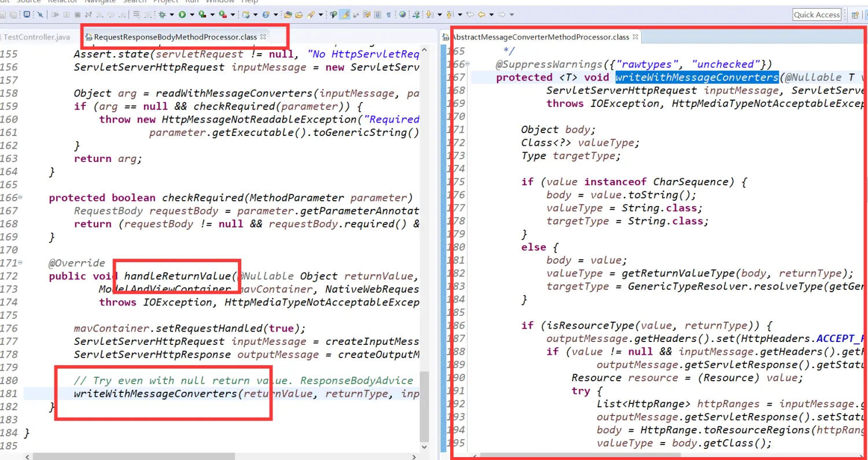
Task: Click the @Override annotation on line 171
Action: 77,263
